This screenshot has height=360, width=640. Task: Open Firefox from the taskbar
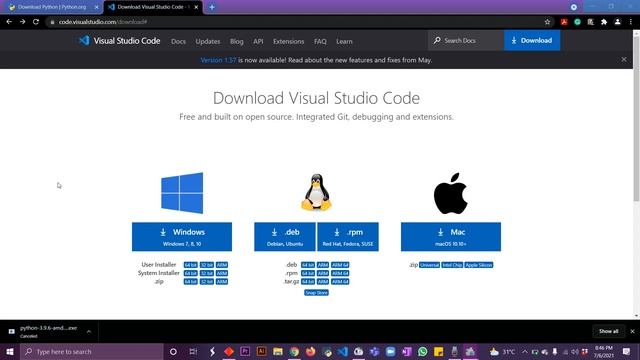point(311,351)
